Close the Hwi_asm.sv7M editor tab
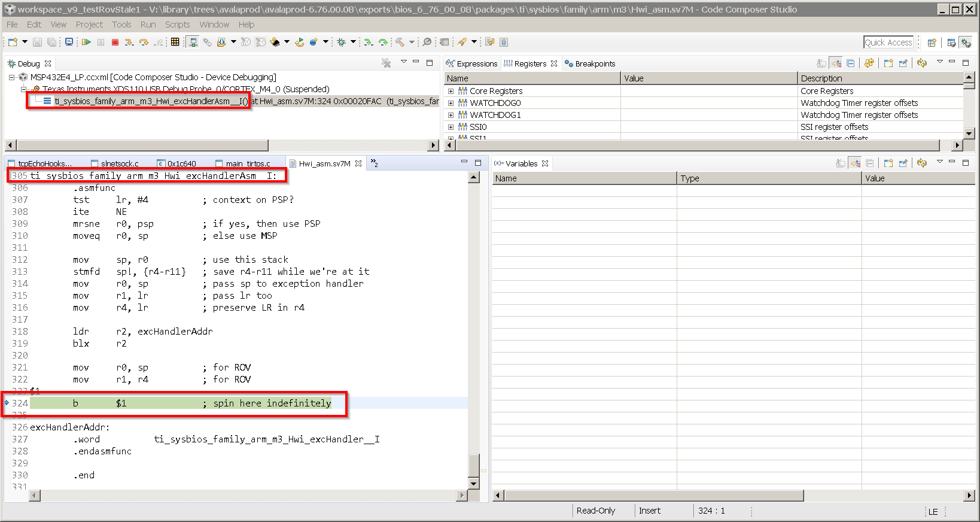 point(358,163)
